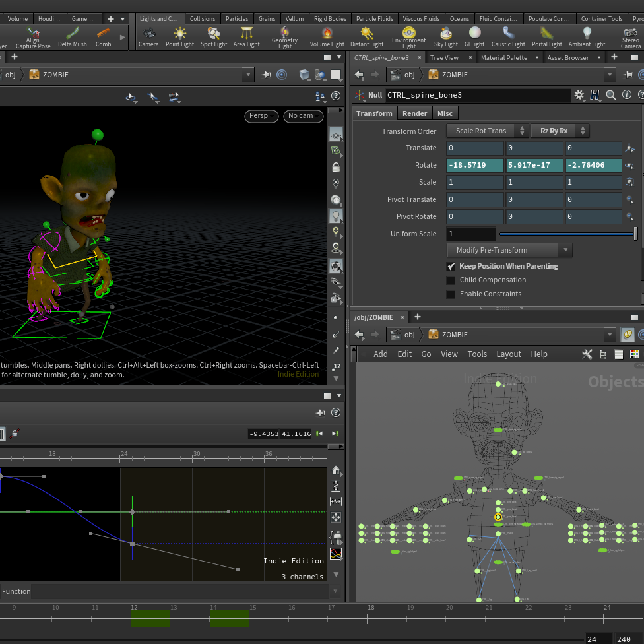Open the Layout menu in network editor
644x644 pixels.
point(509,354)
